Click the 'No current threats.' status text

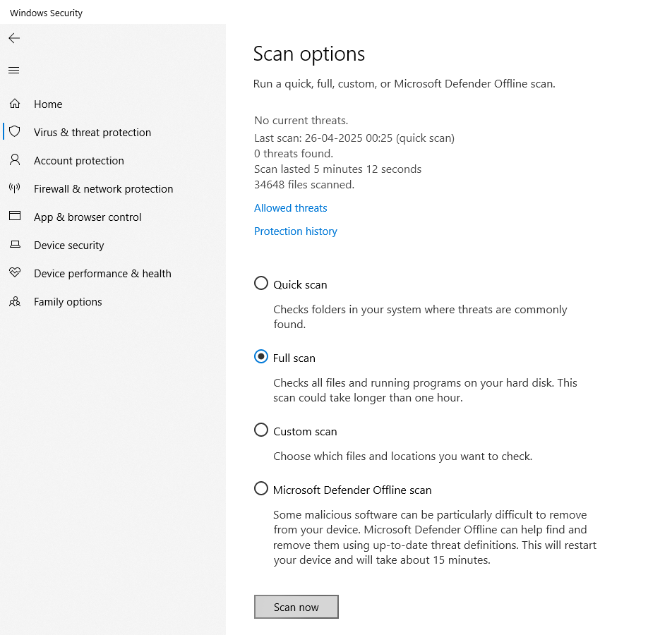(x=301, y=121)
